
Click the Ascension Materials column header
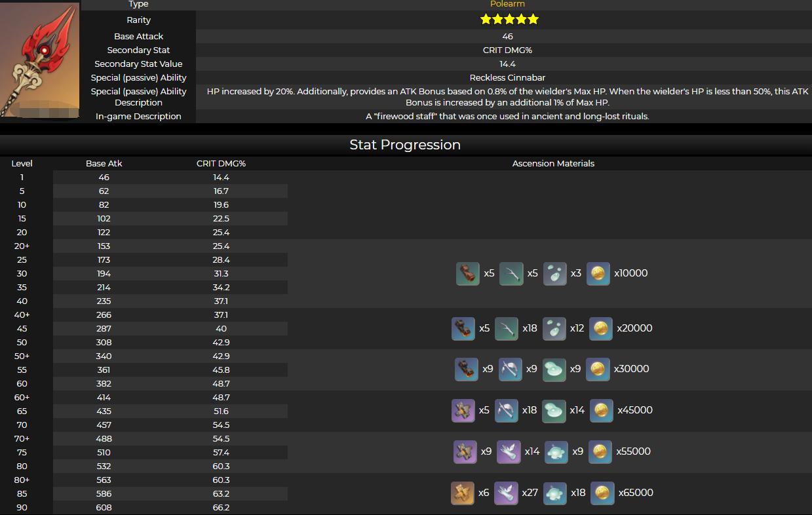(553, 164)
